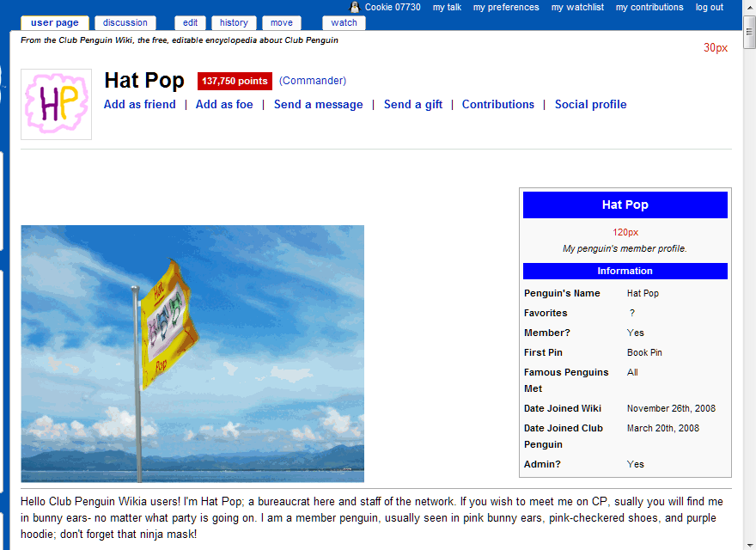Add Hat Pop as friend
The width and height of the screenshot is (756, 550).
(x=140, y=104)
